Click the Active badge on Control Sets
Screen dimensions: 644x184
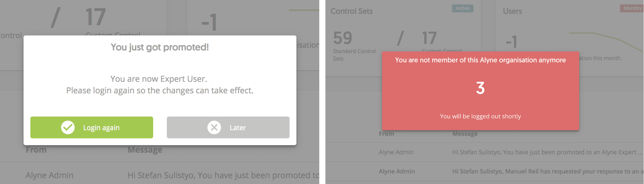click(x=463, y=8)
